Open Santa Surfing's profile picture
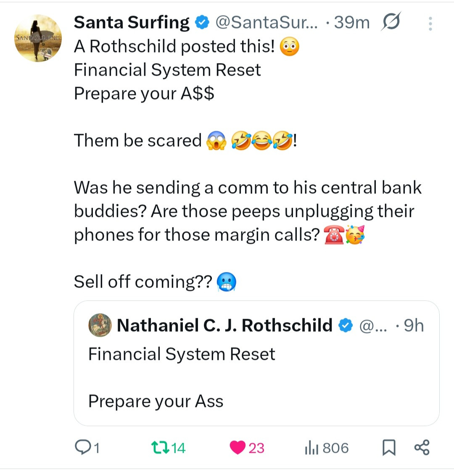 38,39
